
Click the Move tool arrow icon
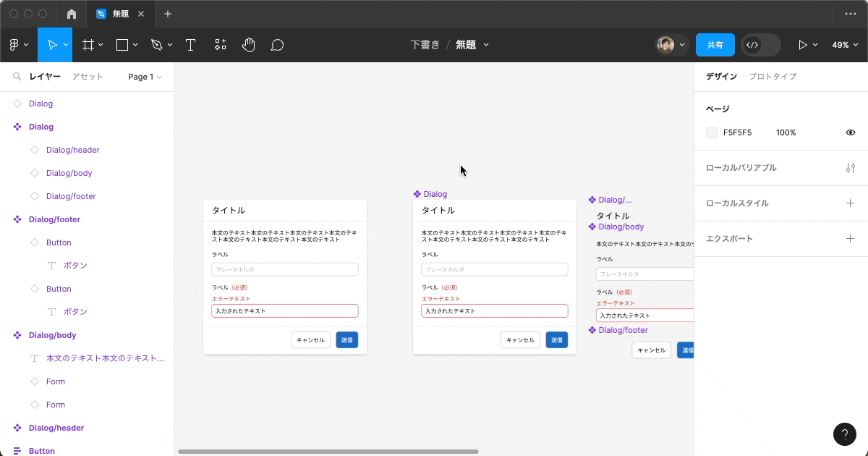tap(51, 45)
